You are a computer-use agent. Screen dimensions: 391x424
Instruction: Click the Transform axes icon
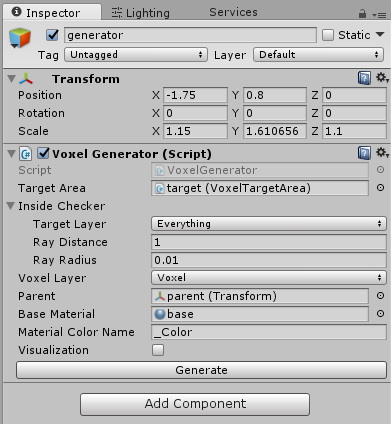[26, 79]
